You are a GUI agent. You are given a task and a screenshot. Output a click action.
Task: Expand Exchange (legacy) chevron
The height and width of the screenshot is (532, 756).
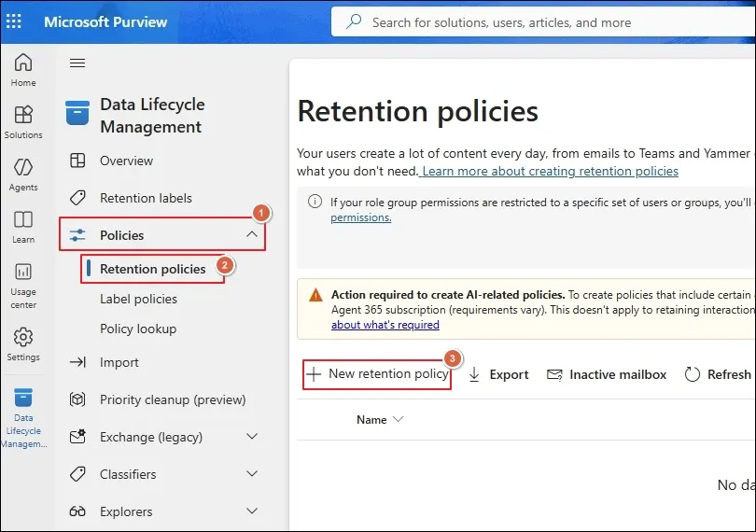(252, 436)
